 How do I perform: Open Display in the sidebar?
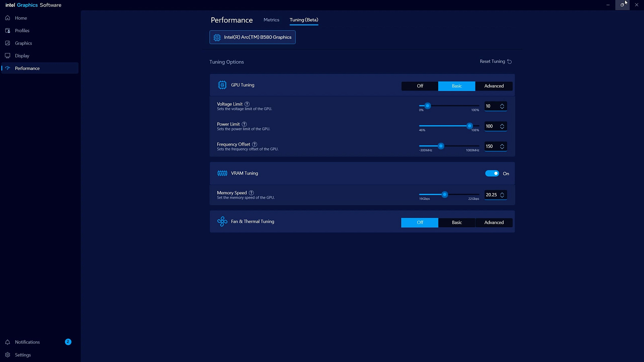(x=39, y=56)
